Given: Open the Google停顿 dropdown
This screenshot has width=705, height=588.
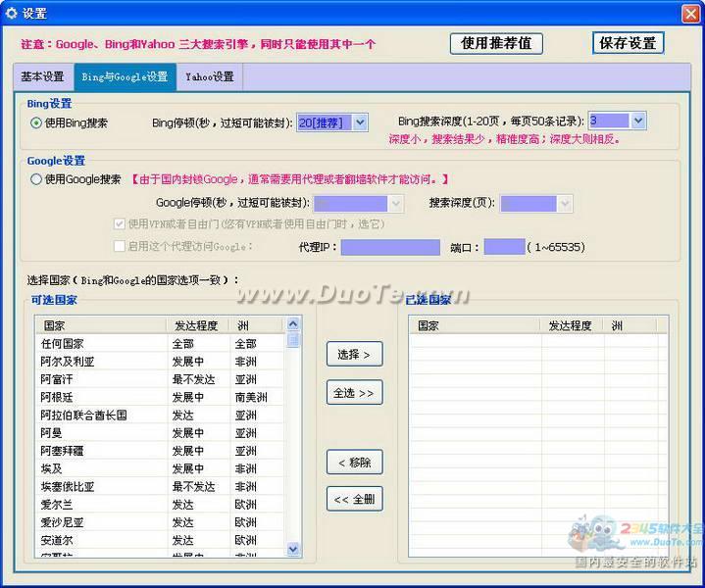Looking at the screenshot, I should 395,204.
